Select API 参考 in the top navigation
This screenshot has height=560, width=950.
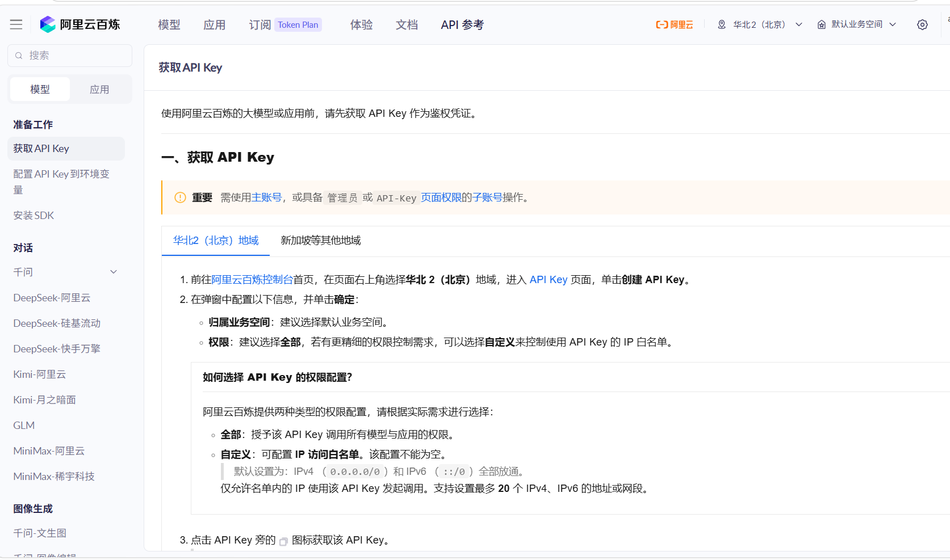tap(462, 24)
